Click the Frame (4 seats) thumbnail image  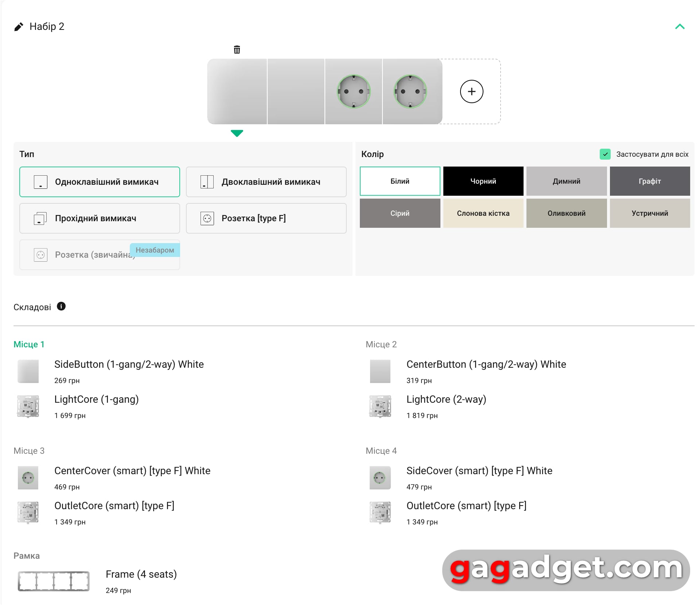54,581
